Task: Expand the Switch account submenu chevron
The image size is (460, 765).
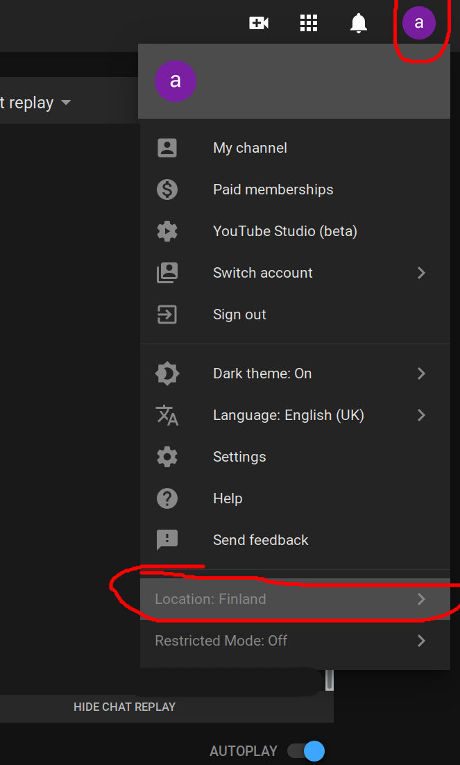Action: tap(421, 273)
